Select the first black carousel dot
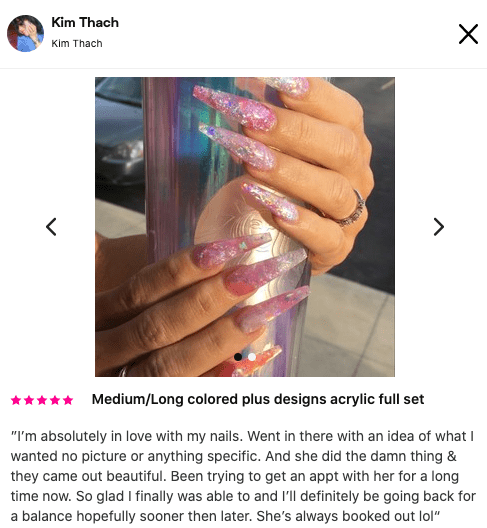 coord(238,357)
